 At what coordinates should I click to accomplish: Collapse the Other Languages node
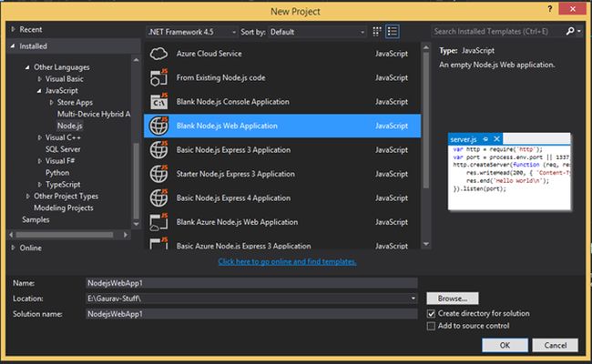(27, 67)
